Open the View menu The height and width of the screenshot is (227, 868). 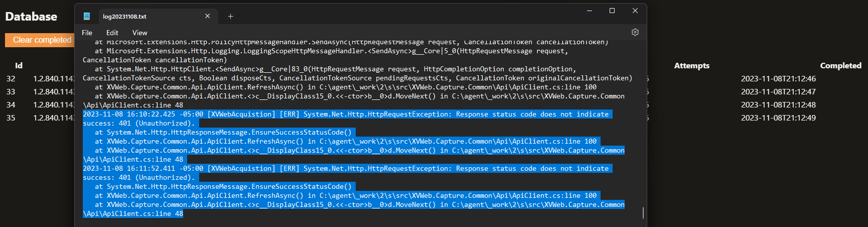139,33
